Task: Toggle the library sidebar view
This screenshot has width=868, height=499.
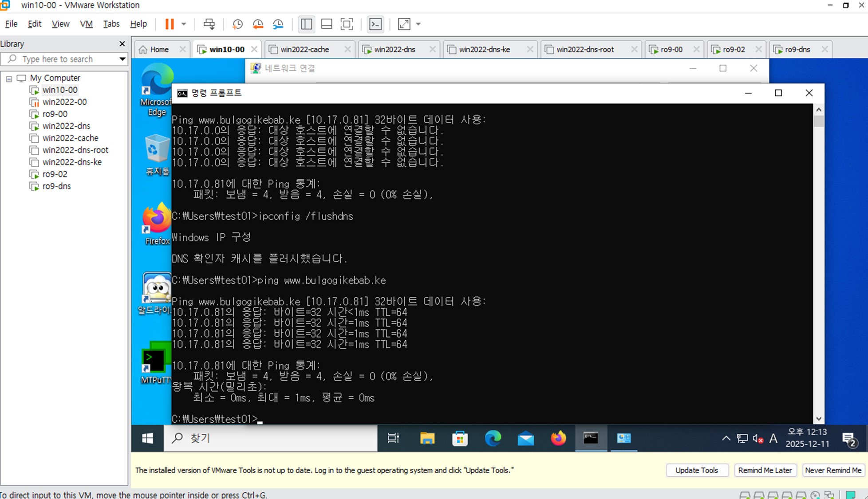Action: 306,24
